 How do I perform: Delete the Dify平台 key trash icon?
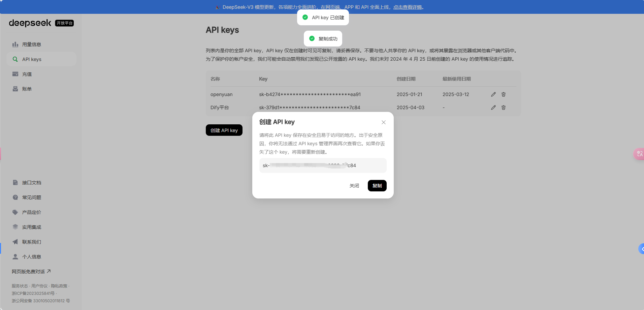point(504,107)
